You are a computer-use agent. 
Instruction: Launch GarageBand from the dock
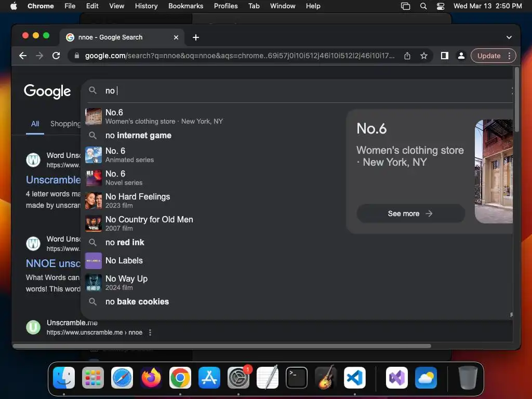326,378
